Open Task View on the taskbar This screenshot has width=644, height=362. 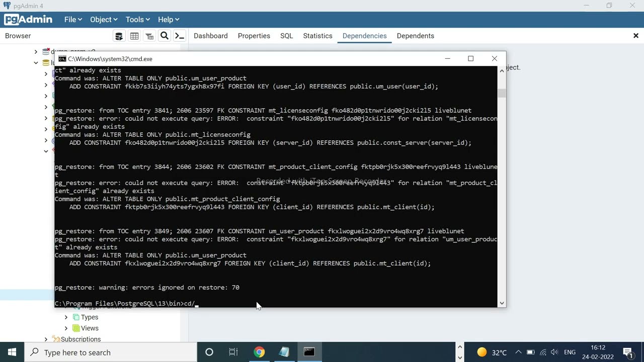(x=233, y=352)
